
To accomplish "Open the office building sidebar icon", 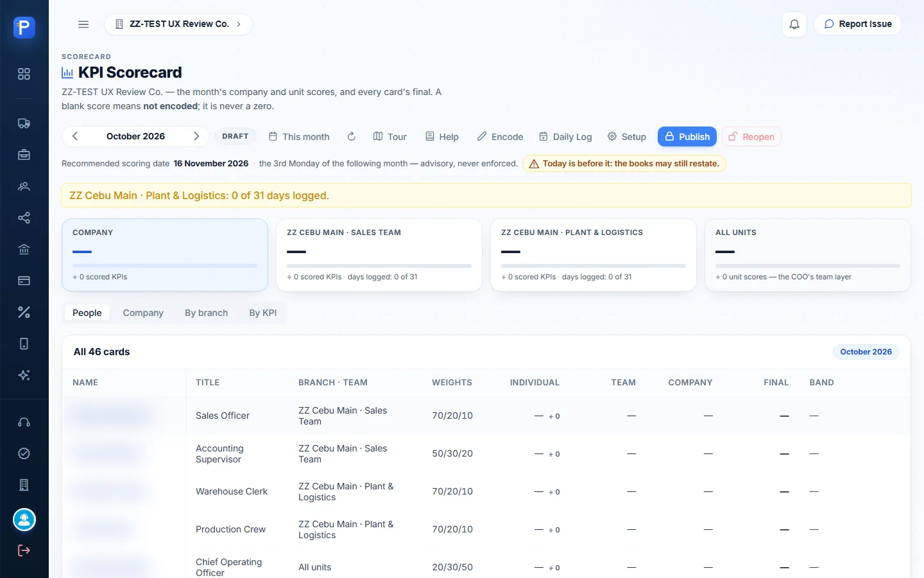I will 24,485.
